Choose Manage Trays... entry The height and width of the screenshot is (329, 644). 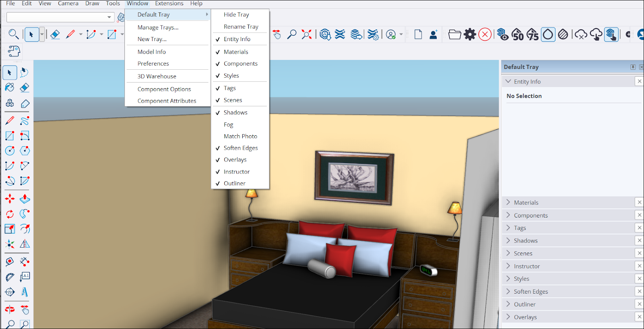(158, 27)
